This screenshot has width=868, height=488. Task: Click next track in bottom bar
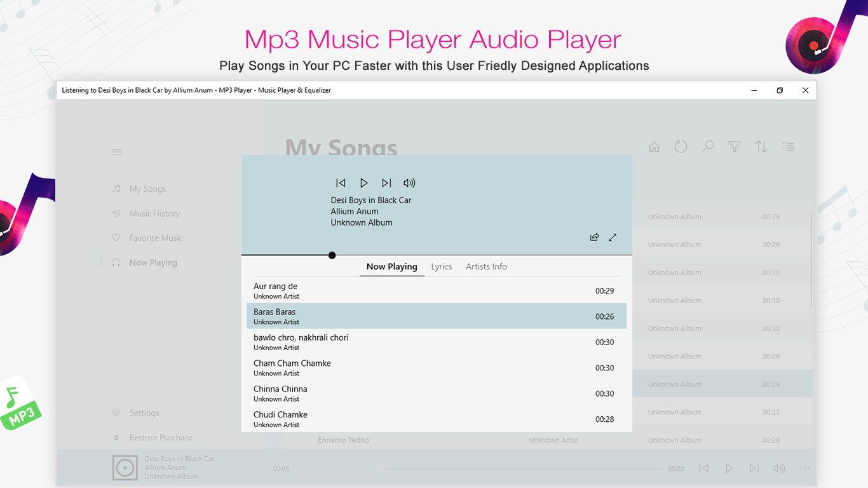pos(754,468)
